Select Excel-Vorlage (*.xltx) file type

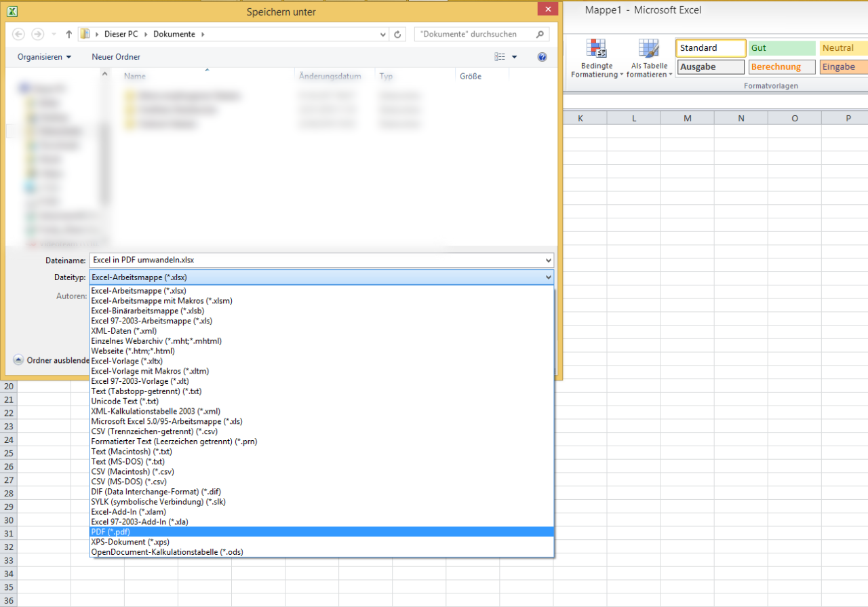[322, 361]
